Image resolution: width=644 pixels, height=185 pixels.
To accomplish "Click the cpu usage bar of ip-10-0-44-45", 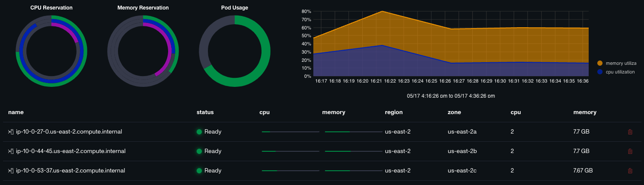I will point(290,151).
